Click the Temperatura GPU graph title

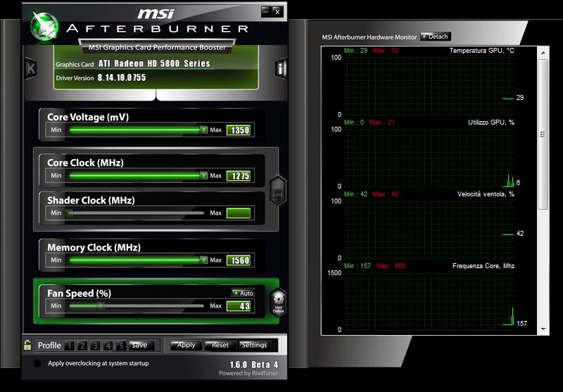[x=481, y=51]
